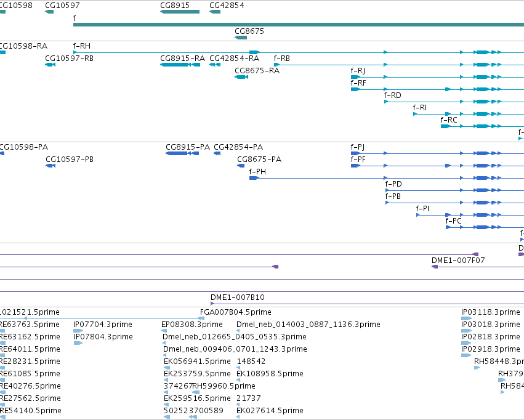Select the EK056941.5prime EST label
The image size is (524, 420).
(197, 362)
